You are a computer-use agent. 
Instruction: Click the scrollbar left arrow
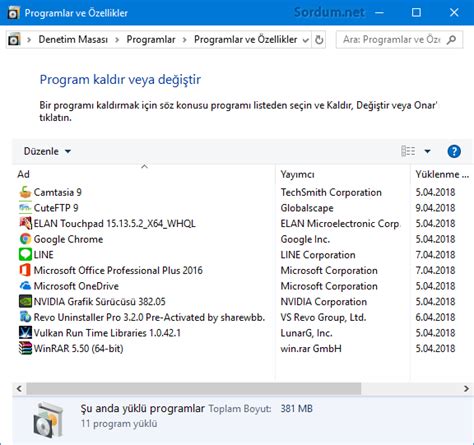19,389
